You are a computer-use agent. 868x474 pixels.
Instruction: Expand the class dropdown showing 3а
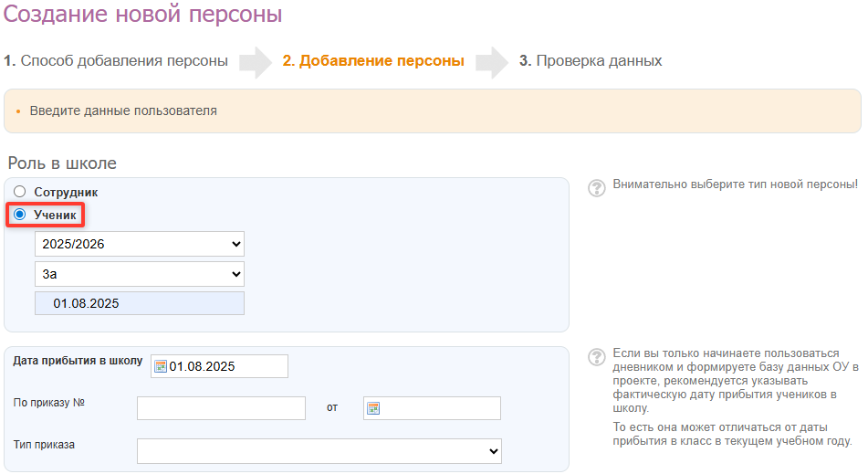tap(140, 273)
